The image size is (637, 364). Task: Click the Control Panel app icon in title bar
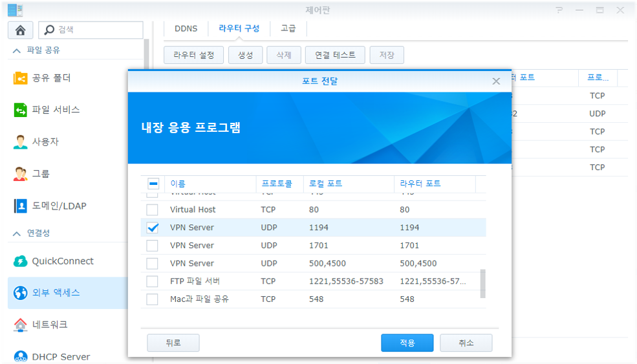pos(16,10)
